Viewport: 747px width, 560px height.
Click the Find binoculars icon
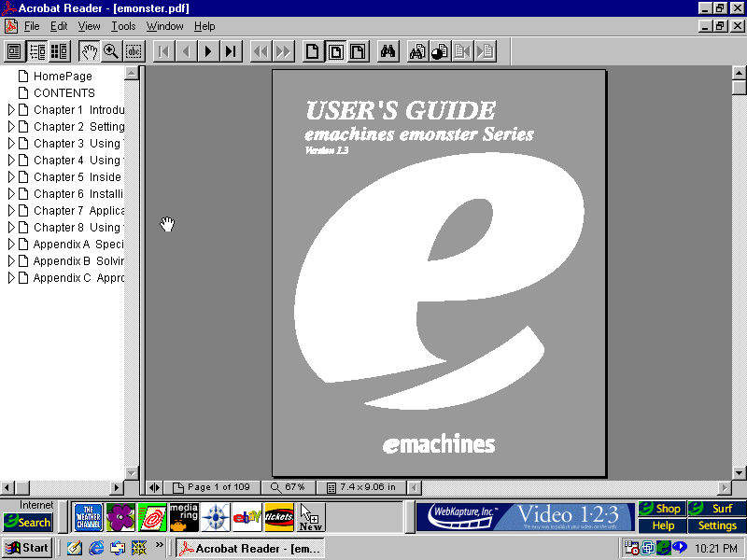tap(388, 51)
